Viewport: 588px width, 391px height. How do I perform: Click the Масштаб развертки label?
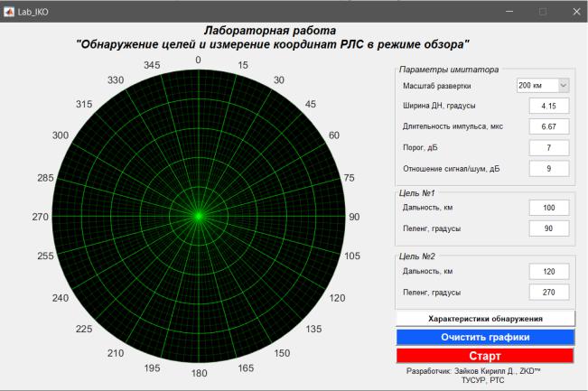[437, 86]
